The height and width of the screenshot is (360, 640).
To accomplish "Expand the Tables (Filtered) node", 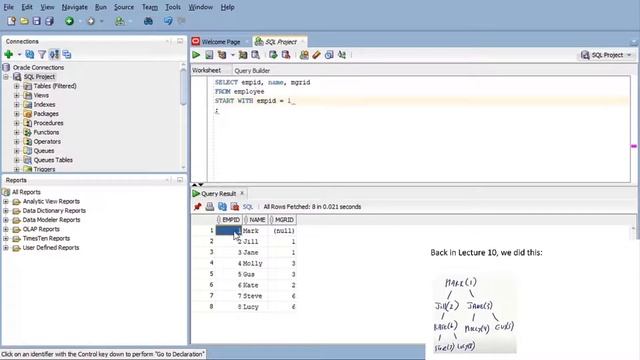I will point(16,86).
